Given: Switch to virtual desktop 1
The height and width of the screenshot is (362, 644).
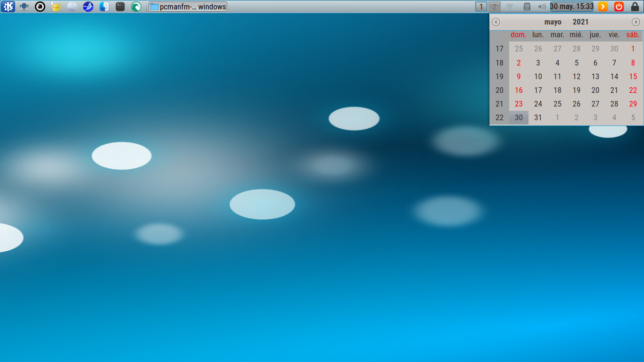Looking at the screenshot, I should coord(481,7).
